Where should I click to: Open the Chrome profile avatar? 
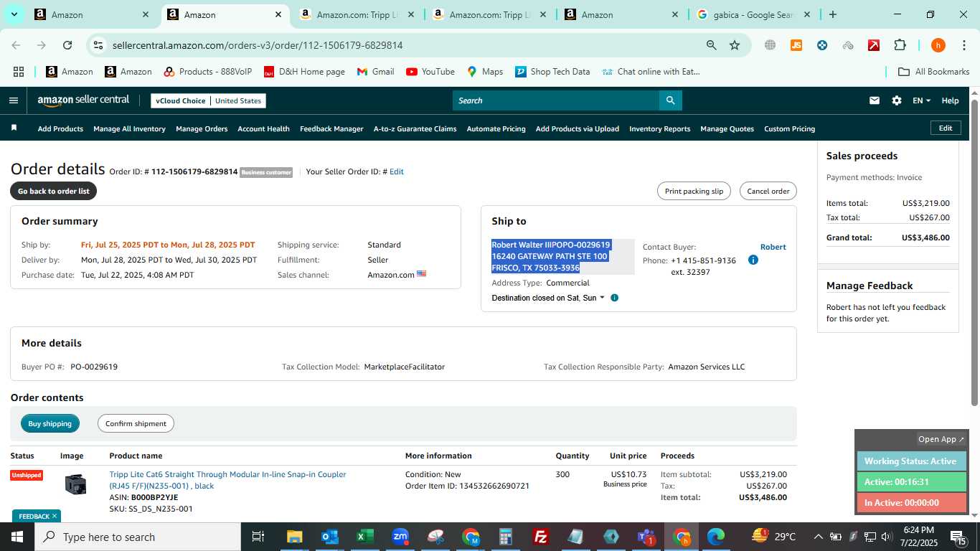pyautogui.click(x=938, y=45)
